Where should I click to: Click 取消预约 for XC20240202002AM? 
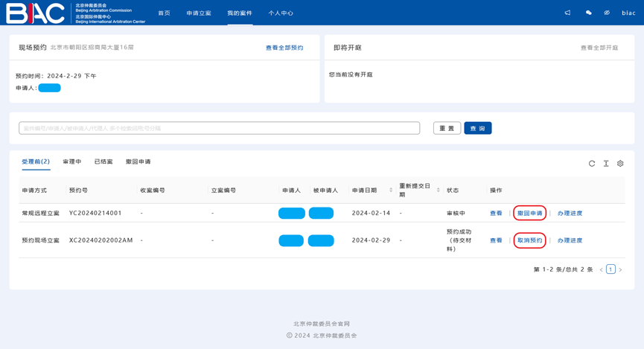coord(529,240)
